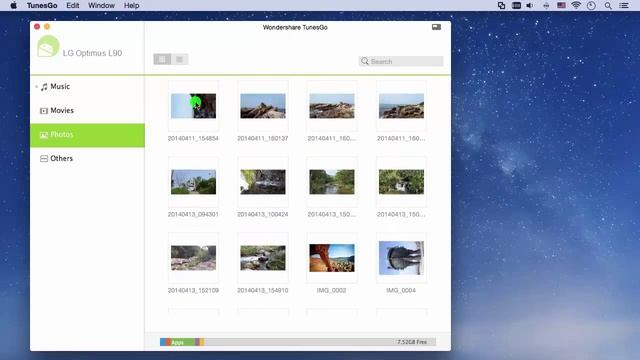The height and width of the screenshot is (360, 640).
Task: Click the volume icon in the menu bar
Action: pyautogui.click(x=530, y=6)
